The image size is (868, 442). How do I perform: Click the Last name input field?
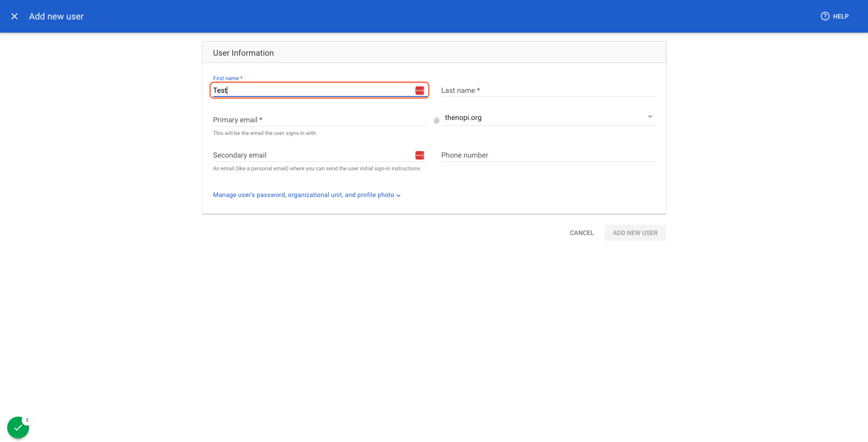point(548,91)
